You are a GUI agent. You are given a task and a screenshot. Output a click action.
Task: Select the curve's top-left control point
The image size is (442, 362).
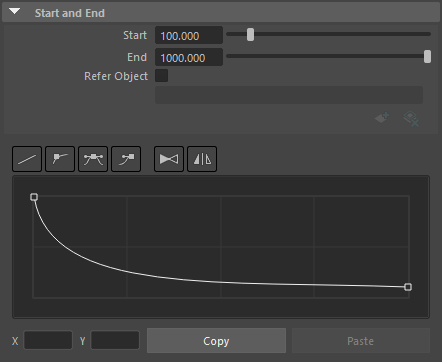tap(34, 197)
